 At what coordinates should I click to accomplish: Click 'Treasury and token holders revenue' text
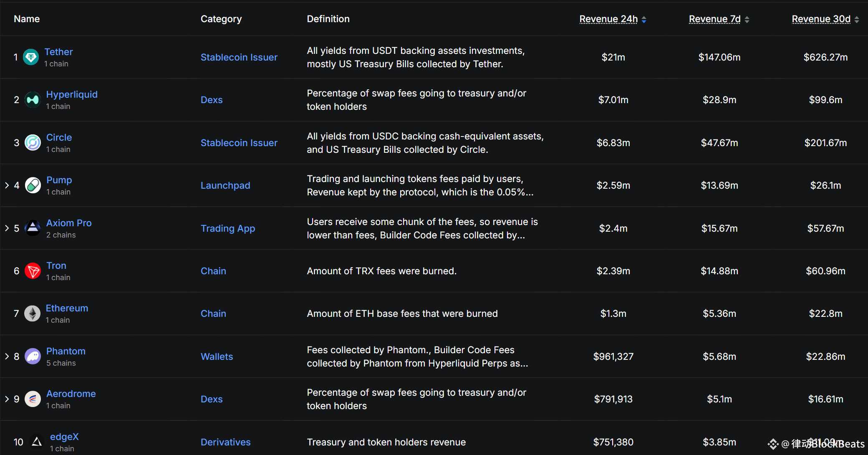pyautogui.click(x=386, y=442)
